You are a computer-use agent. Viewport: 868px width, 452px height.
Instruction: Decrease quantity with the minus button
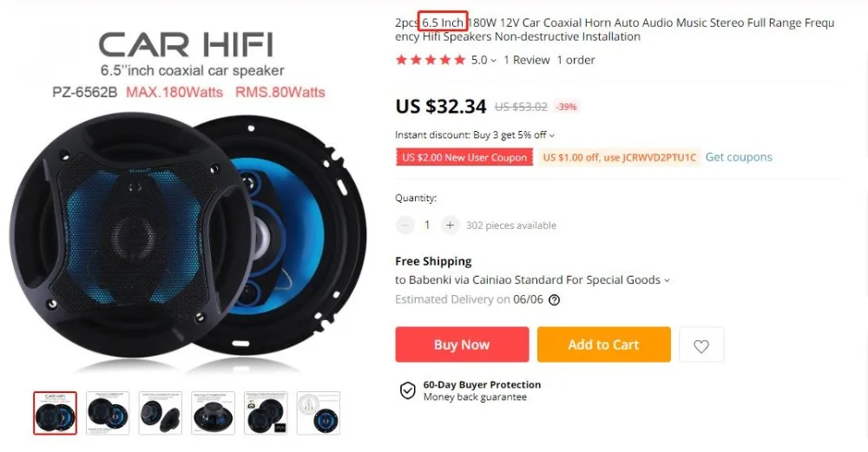point(405,226)
